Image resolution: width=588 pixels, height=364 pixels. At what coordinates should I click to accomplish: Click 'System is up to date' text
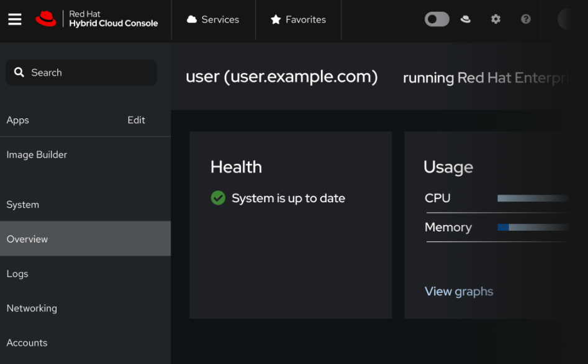point(288,198)
